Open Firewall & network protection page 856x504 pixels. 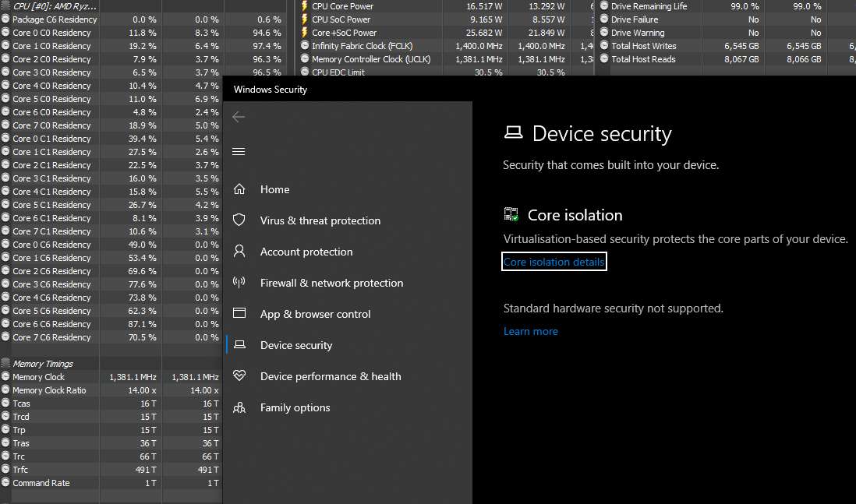[331, 283]
